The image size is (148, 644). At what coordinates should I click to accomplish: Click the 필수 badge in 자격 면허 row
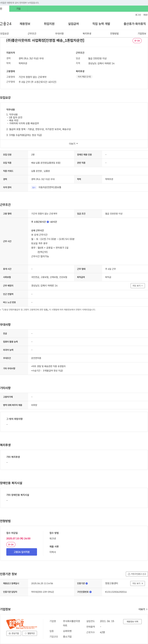pos(34,188)
